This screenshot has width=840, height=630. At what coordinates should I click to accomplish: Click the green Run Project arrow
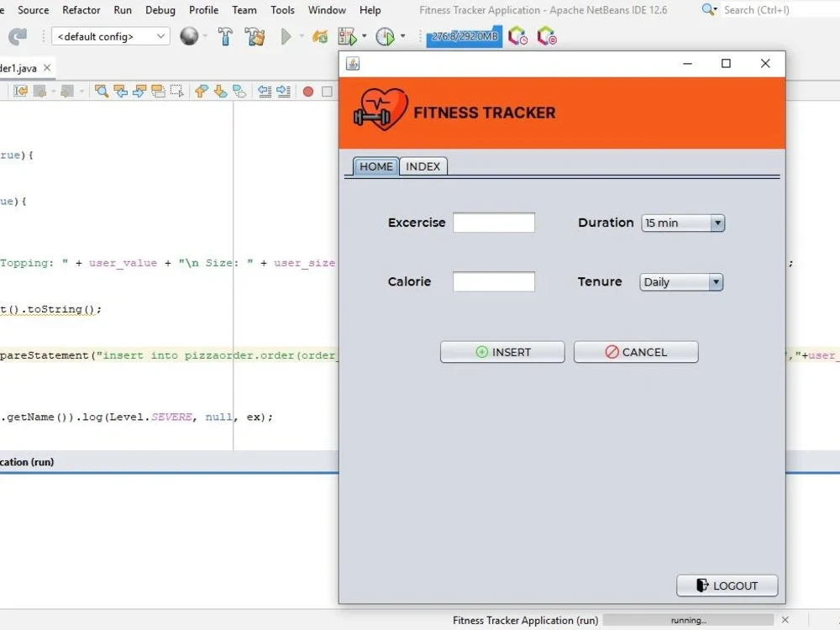[x=286, y=36]
